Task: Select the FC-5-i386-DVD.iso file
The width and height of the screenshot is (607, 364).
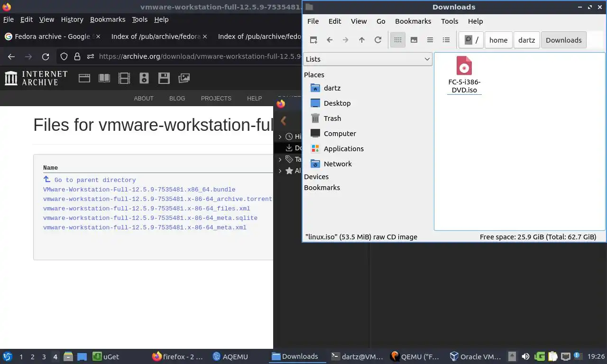Action: click(x=464, y=75)
